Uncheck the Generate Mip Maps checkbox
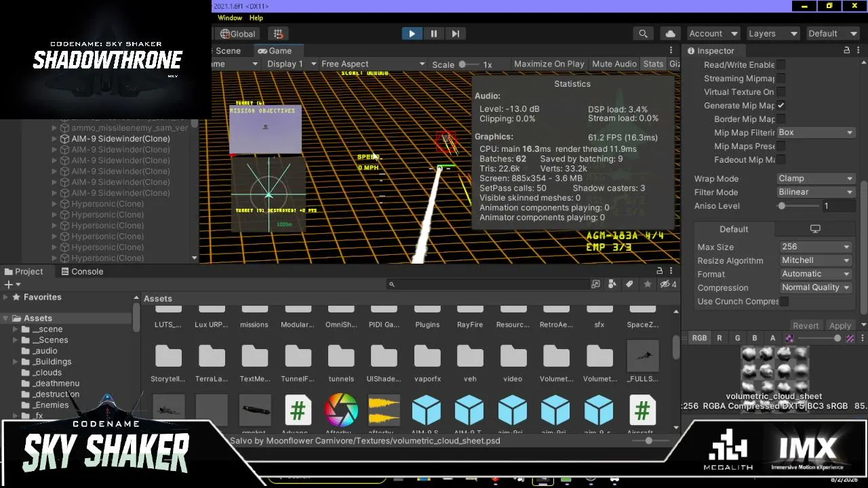Image resolution: width=868 pixels, height=488 pixels. click(x=781, y=105)
